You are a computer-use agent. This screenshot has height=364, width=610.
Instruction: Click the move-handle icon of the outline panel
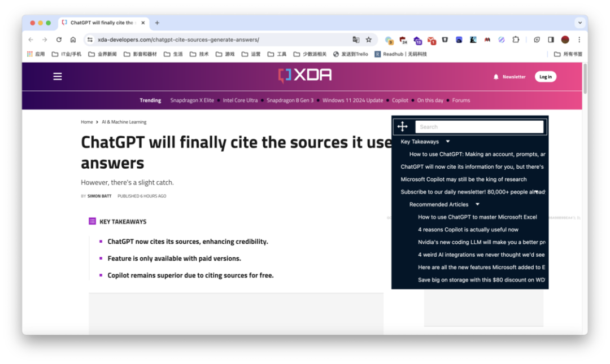click(403, 126)
